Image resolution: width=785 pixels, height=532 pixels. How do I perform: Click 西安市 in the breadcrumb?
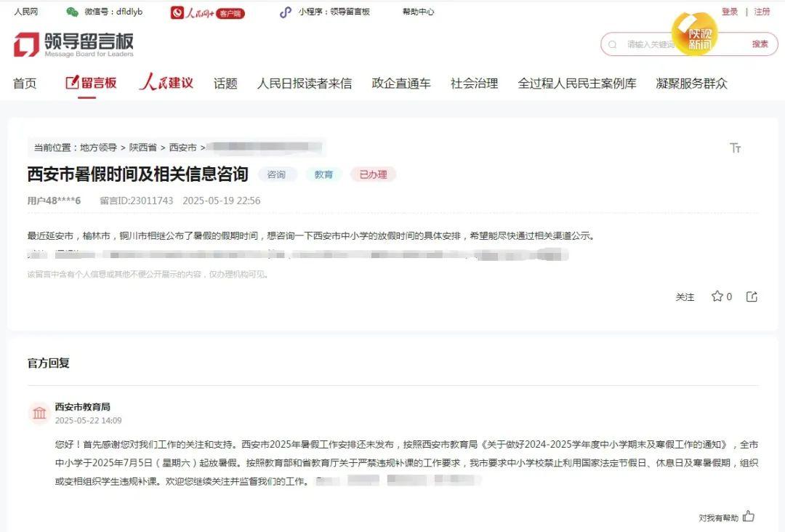[x=182, y=148]
